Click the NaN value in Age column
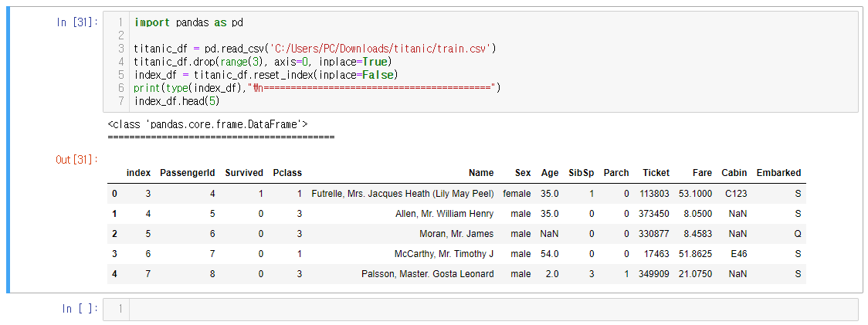 [x=550, y=234]
